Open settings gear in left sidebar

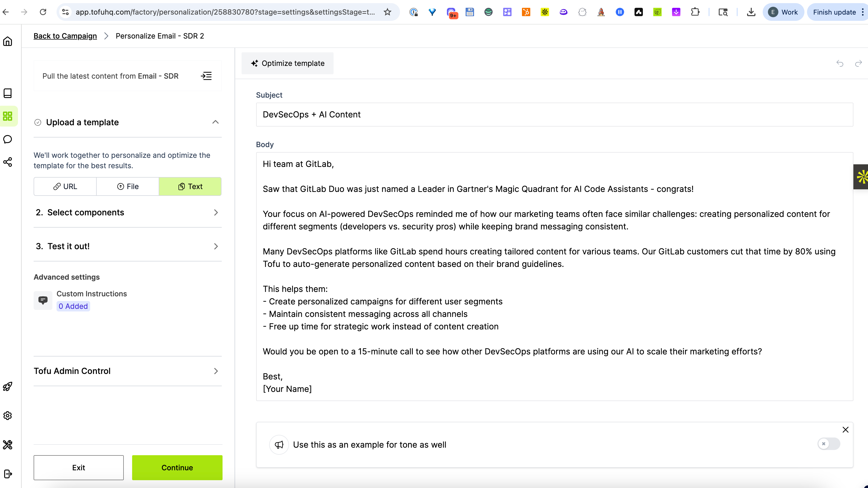point(7,416)
